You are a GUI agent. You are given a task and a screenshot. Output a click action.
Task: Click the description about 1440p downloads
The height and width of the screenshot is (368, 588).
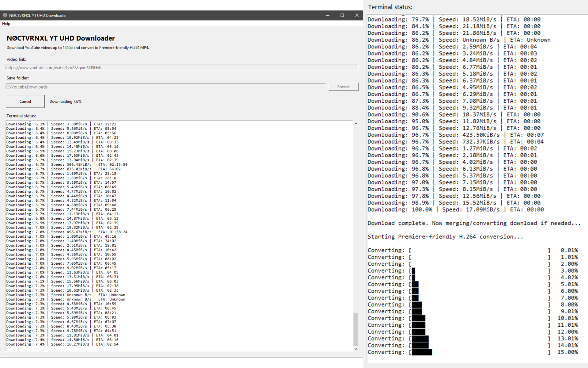78,48
